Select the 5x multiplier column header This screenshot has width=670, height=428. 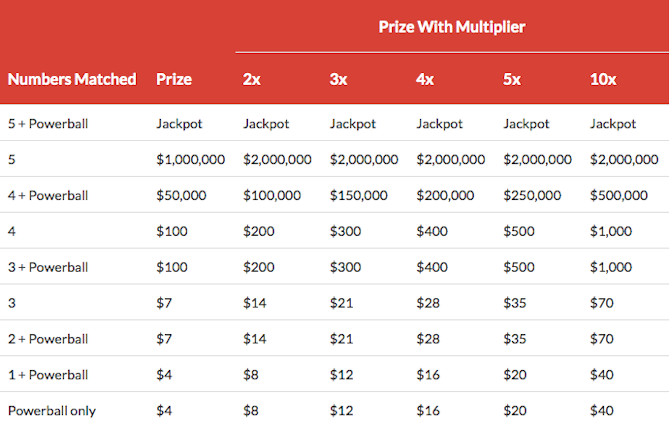tap(512, 79)
